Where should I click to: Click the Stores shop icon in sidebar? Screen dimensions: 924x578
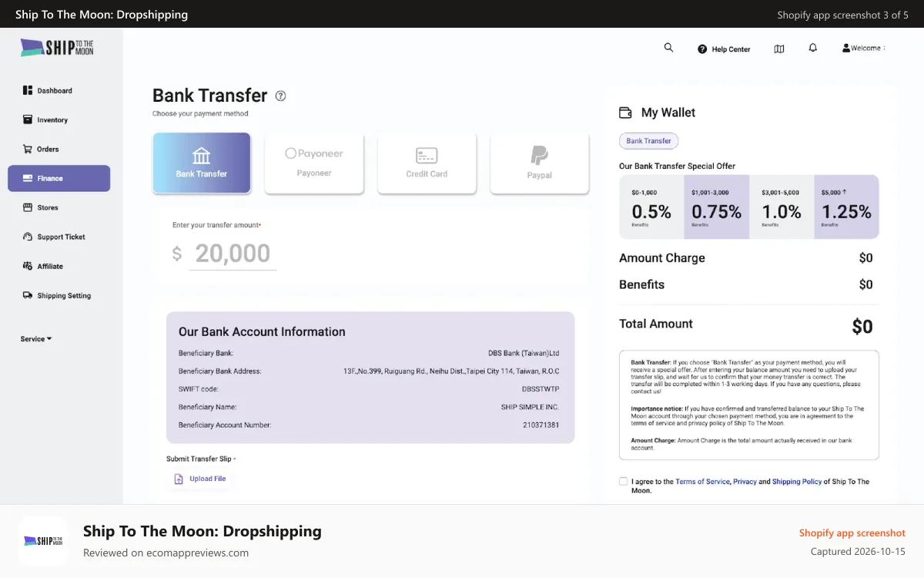tap(28, 207)
